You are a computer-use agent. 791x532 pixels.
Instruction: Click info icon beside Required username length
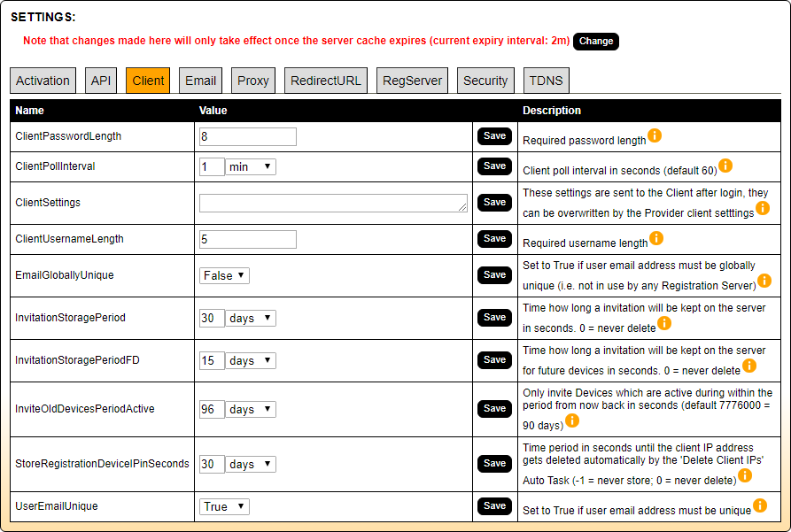pos(656,238)
